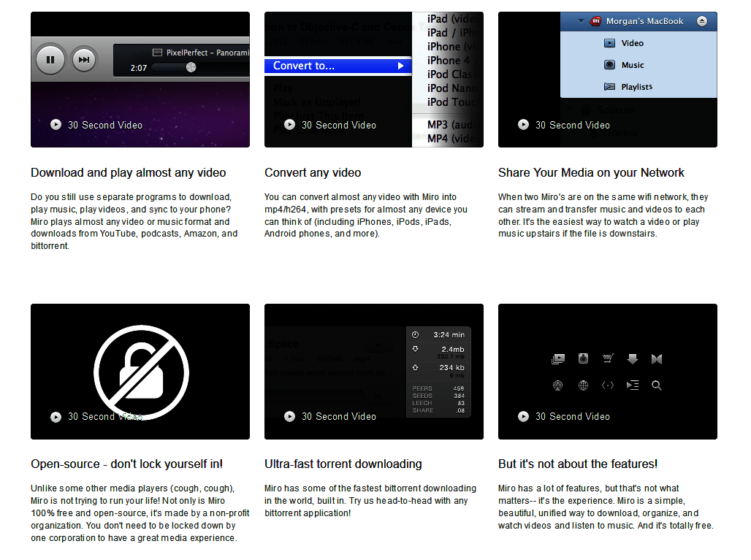The width and height of the screenshot is (751, 560).
Task: Collapse Morgan's MacBook with the disclosure triangle
Action: pyautogui.click(x=579, y=20)
